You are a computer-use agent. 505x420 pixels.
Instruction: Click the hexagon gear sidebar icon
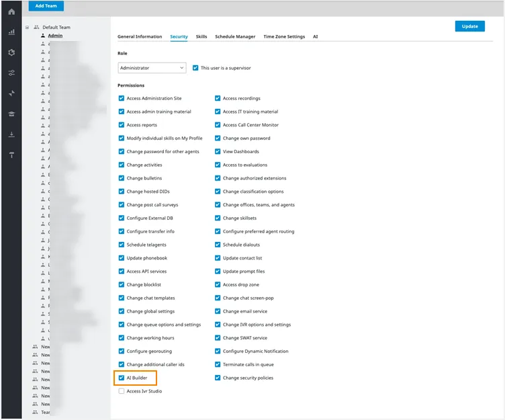point(11,52)
